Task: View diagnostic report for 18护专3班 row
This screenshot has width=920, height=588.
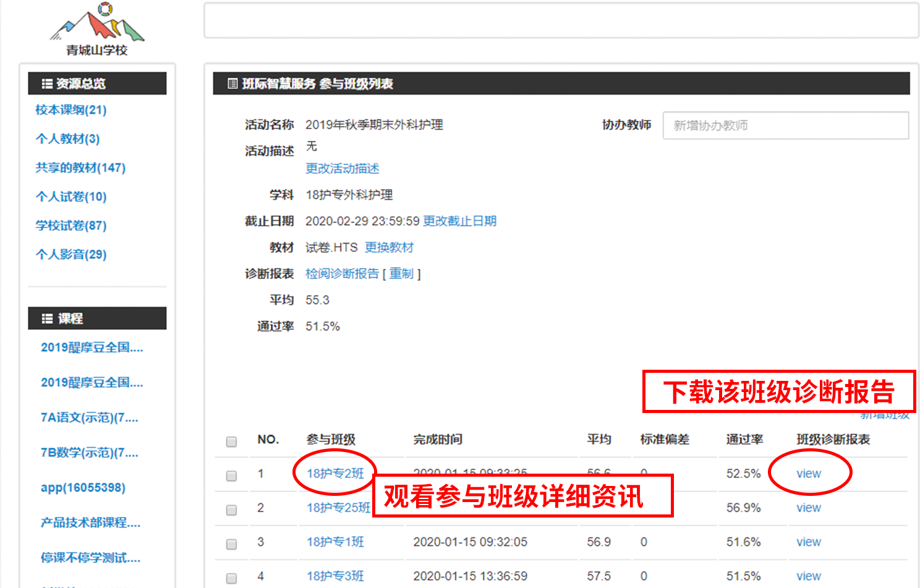Action: pyautogui.click(x=808, y=576)
